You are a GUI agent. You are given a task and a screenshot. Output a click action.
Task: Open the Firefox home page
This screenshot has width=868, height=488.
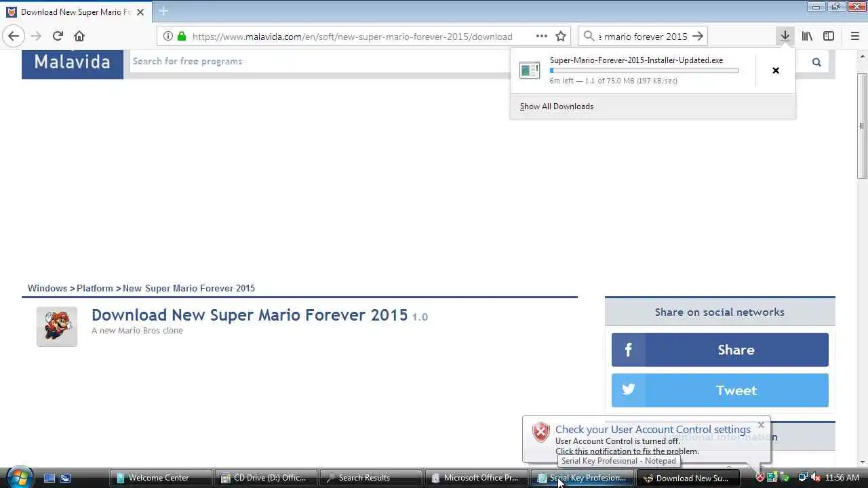(79, 36)
